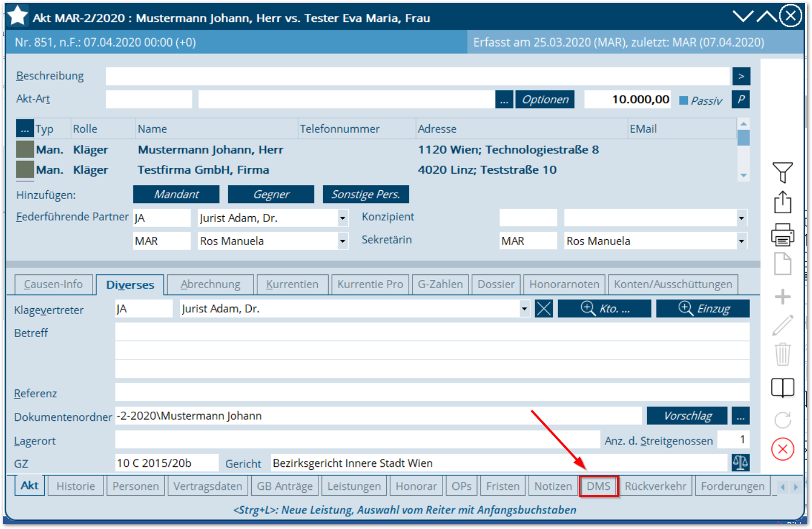
Task: Open the Forderungen bottom tab
Action: point(733,486)
